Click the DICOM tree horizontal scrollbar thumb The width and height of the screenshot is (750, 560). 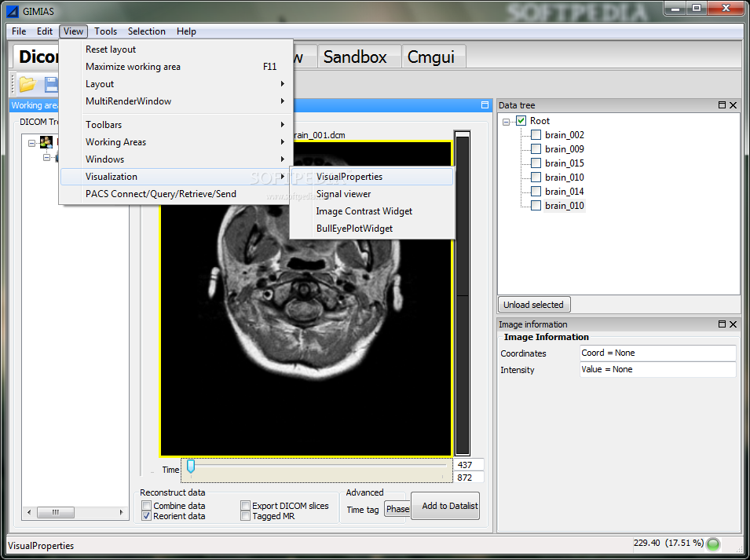coord(56,512)
